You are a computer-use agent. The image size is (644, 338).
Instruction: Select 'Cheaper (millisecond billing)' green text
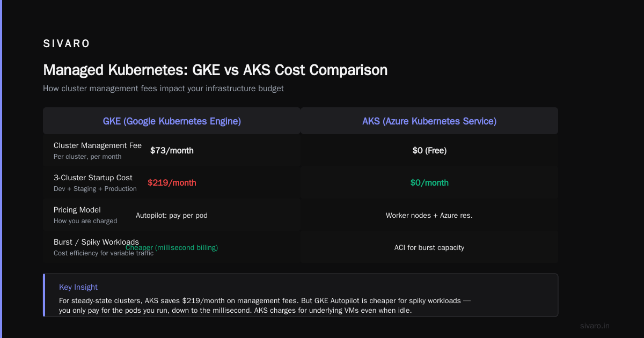pos(172,248)
